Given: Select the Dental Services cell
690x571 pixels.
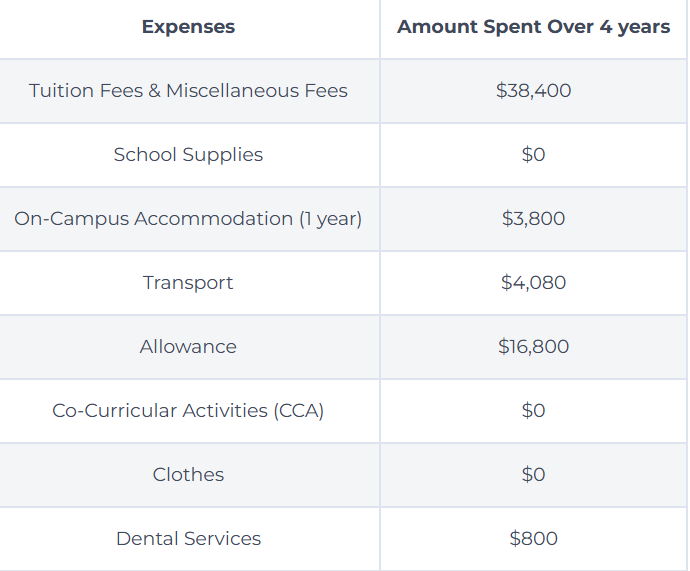Looking at the screenshot, I should (188, 539).
